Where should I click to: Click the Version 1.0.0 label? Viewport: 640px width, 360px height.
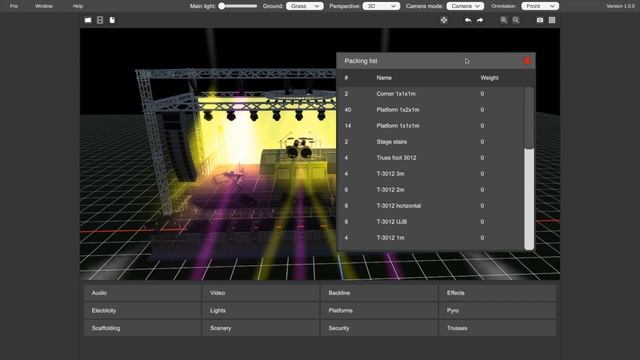[x=620, y=6]
